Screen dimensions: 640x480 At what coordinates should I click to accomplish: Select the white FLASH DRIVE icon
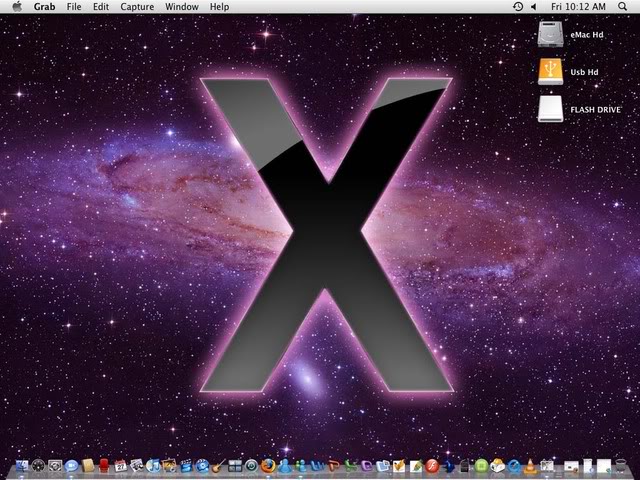[x=550, y=109]
